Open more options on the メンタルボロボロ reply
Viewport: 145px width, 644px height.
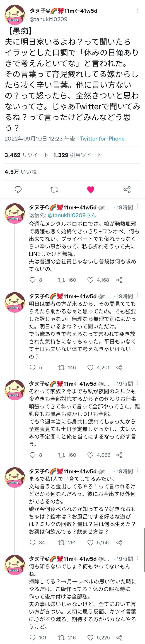(x=138, y=207)
